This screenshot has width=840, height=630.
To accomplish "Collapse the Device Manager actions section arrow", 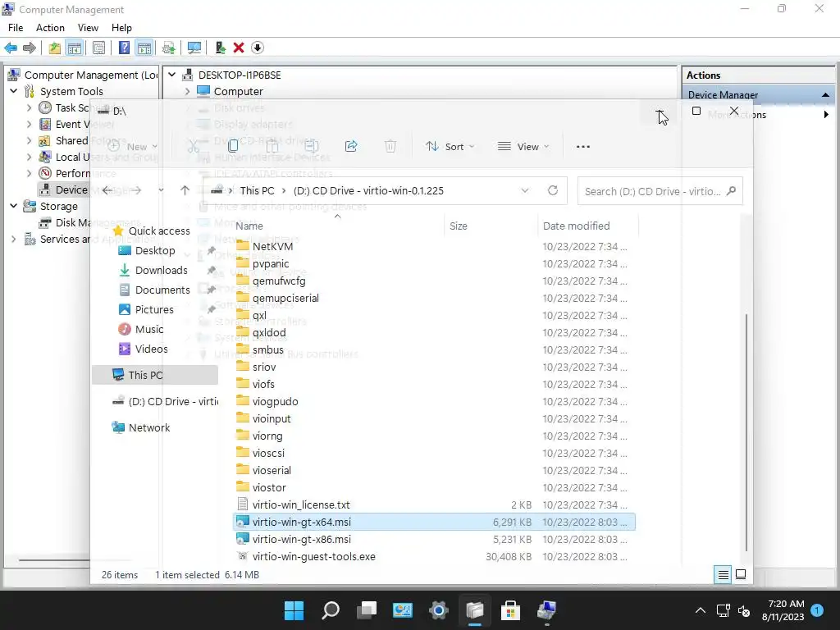I will tap(825, 95).
